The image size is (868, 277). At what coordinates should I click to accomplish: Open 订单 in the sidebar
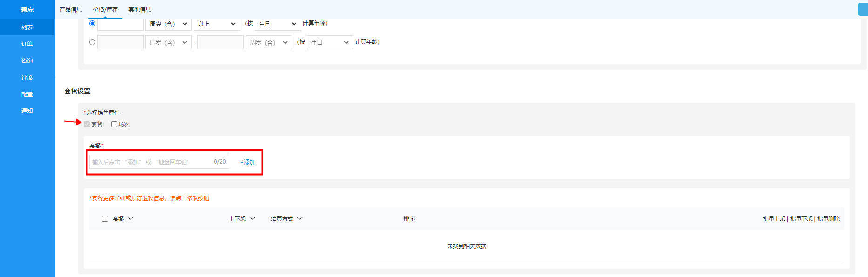click(27, 44)
